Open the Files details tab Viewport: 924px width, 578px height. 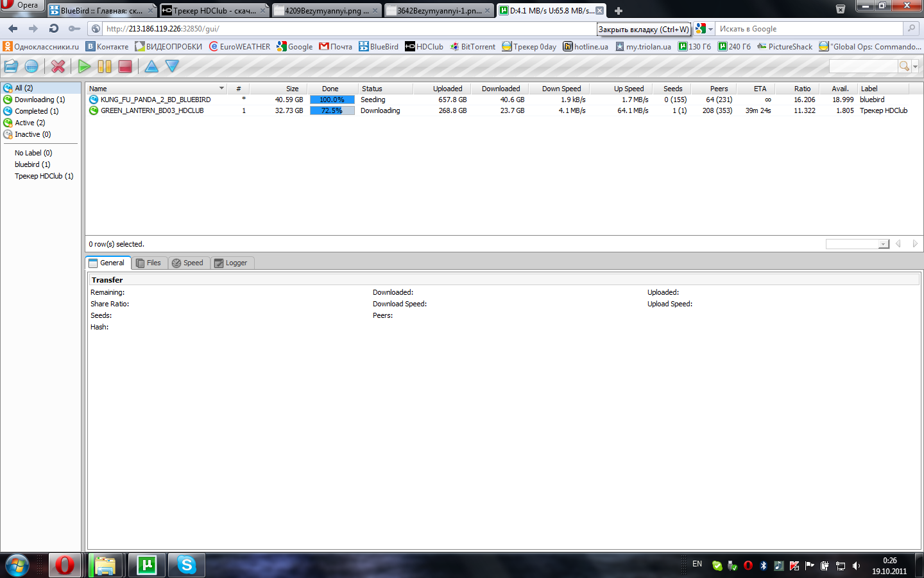(x=150, y=263)
